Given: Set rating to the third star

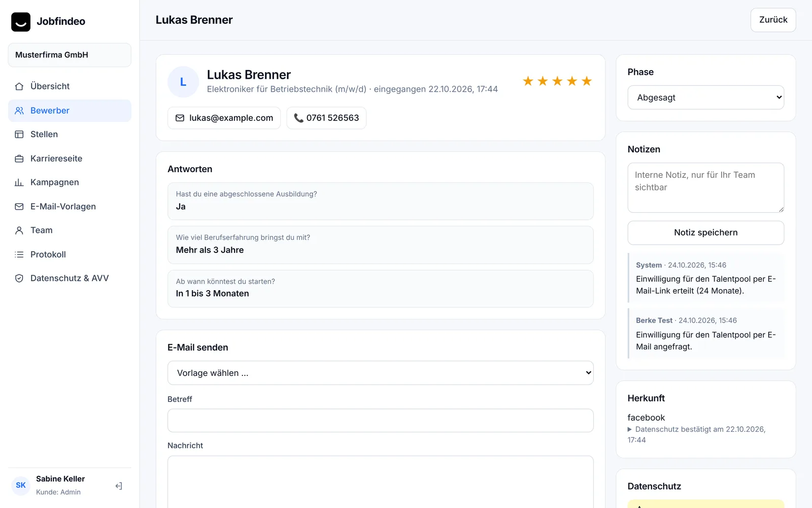Looking at the screenshot, I should tap(557, 81).
